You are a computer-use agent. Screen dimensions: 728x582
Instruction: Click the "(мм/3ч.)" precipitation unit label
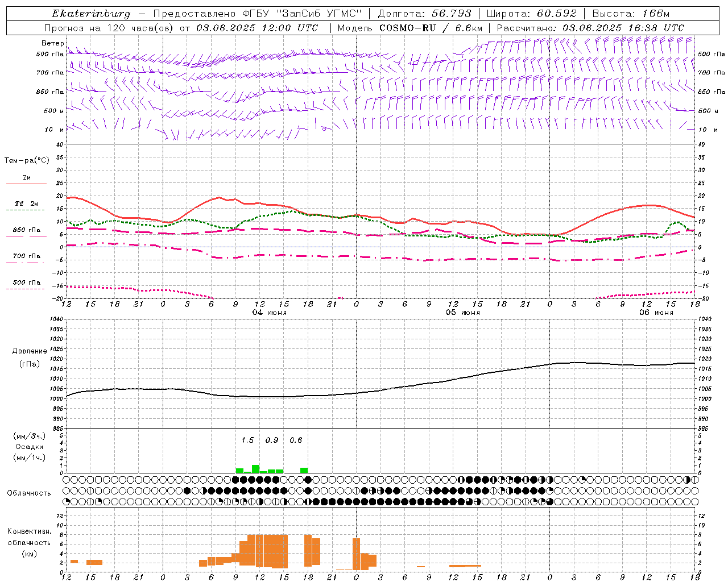coord(29,436)
